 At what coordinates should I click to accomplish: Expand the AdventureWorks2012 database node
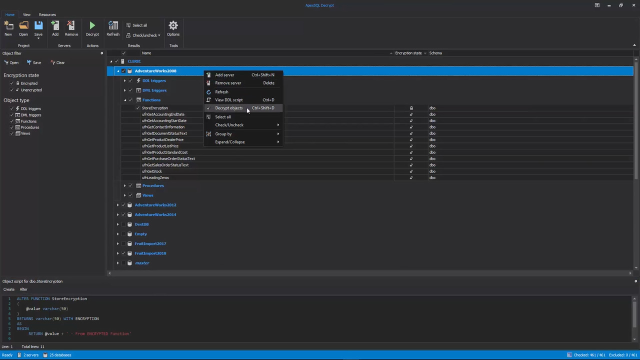coord(118,205)
